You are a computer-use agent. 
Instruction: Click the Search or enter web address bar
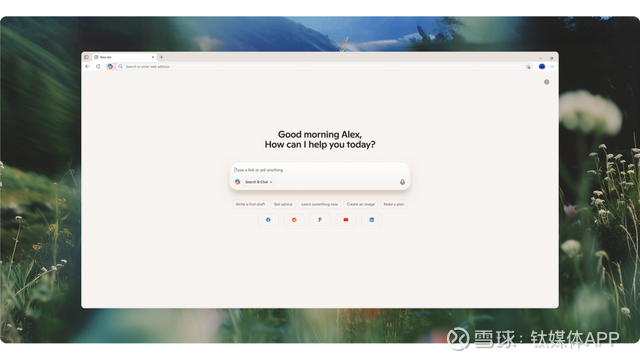322,67
